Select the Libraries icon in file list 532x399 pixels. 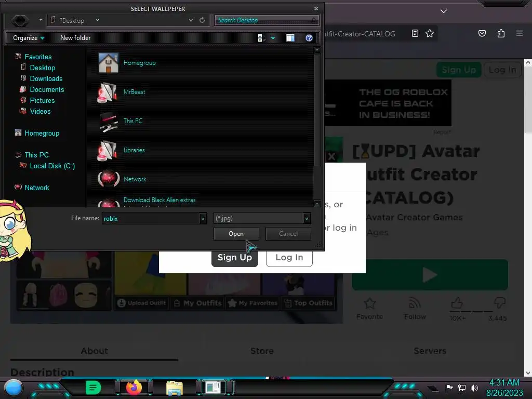108,150
